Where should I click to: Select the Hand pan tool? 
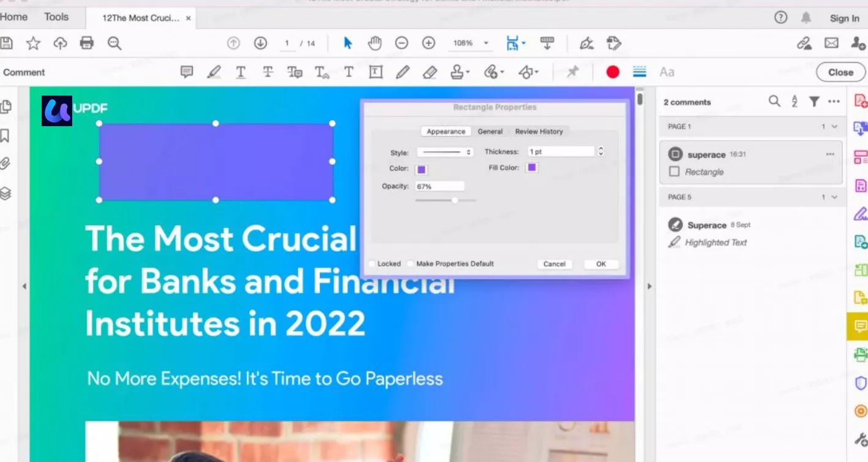click(374, 43)
